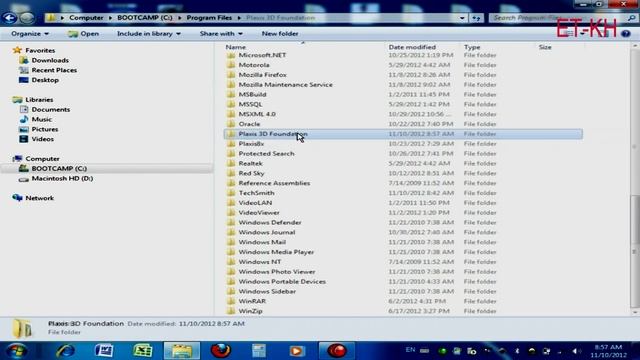This screenshot has height=360, width=640.
Task: Click the New folder button
Action: click(x=280, y=33)
